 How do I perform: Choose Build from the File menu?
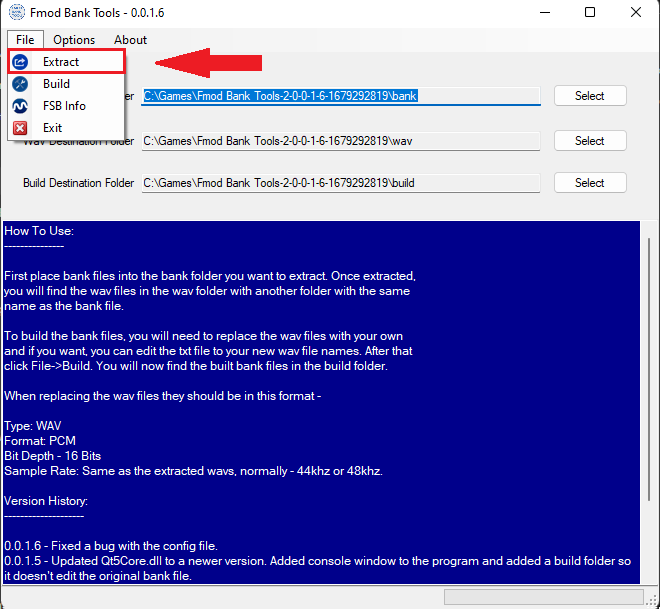pos(66,84)
